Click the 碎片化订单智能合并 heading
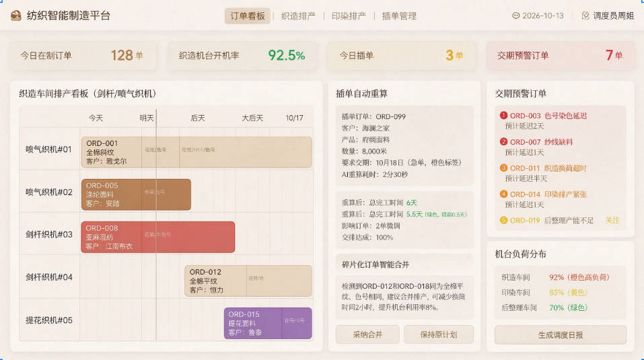644x360 pixels. pyautogui.click(x=375, y=264)
